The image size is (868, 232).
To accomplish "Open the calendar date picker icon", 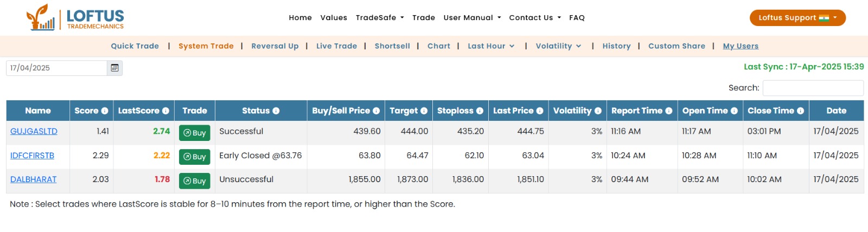I will tap(114, 68).
